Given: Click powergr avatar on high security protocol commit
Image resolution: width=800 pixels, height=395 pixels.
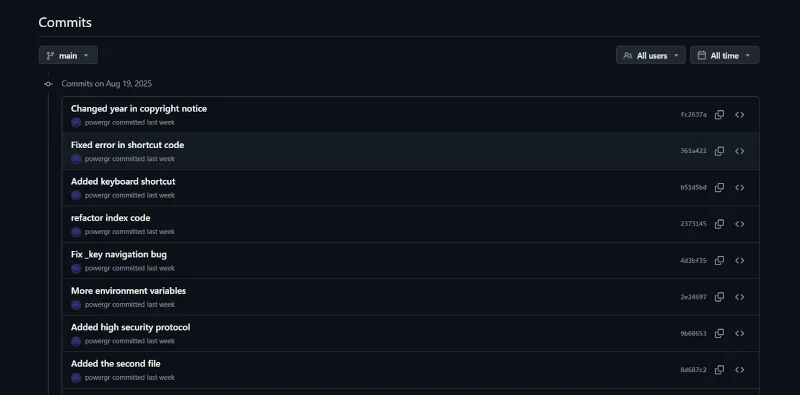Looking at the screenshot, I should (x=76, y=341).
